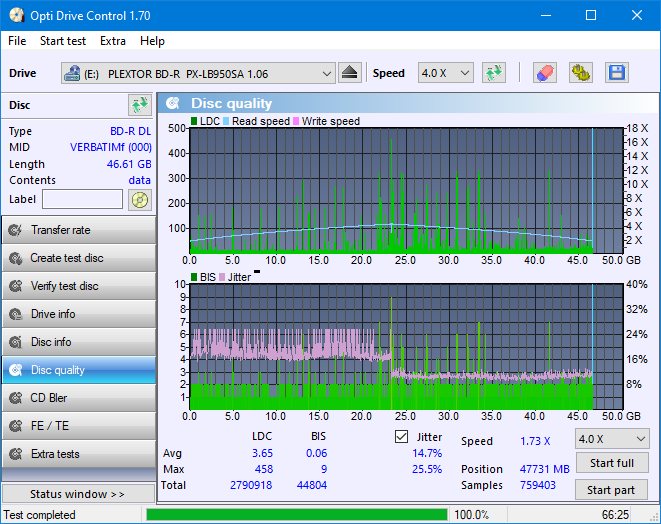Open the File menu

17,41
